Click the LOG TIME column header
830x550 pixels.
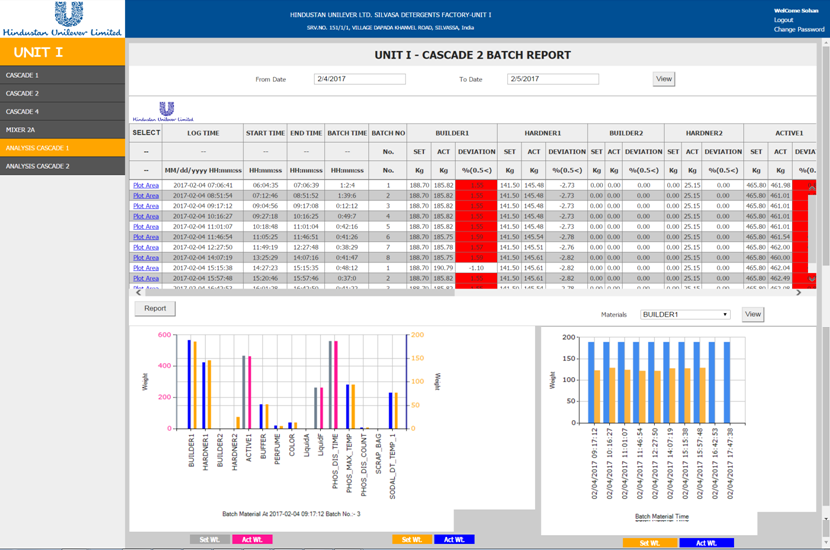203,133
